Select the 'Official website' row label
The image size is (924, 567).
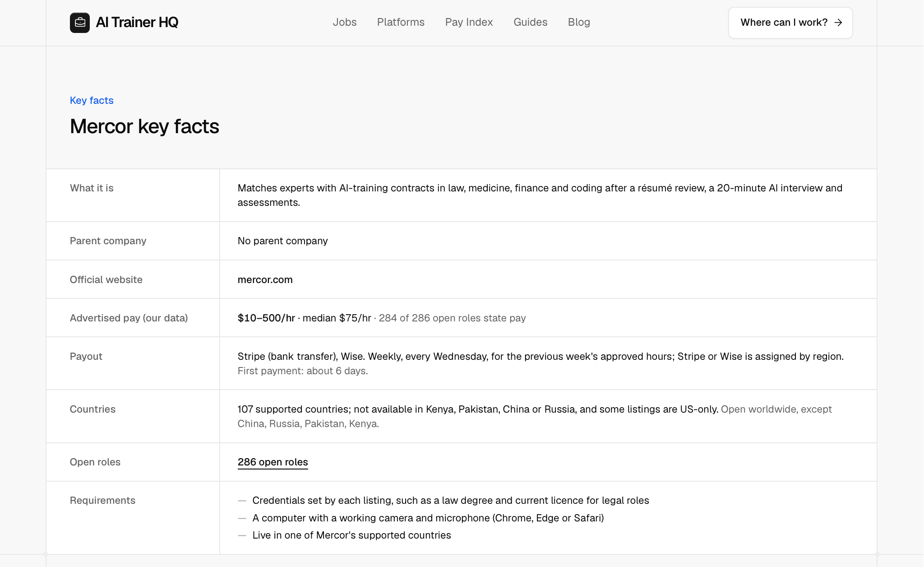[x=106, y=279]
